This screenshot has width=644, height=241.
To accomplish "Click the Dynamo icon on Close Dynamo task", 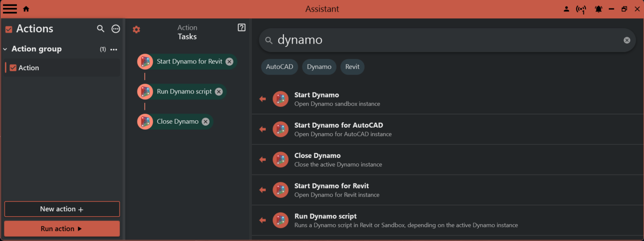I will tap(145, 122).
